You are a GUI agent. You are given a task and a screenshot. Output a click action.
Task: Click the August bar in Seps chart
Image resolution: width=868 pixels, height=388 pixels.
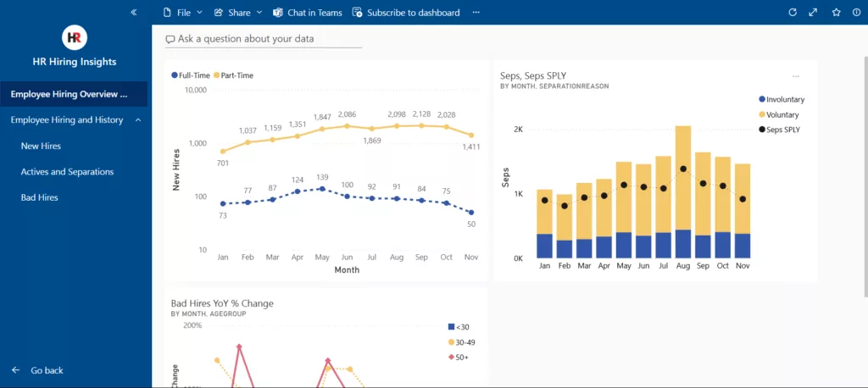683,192
